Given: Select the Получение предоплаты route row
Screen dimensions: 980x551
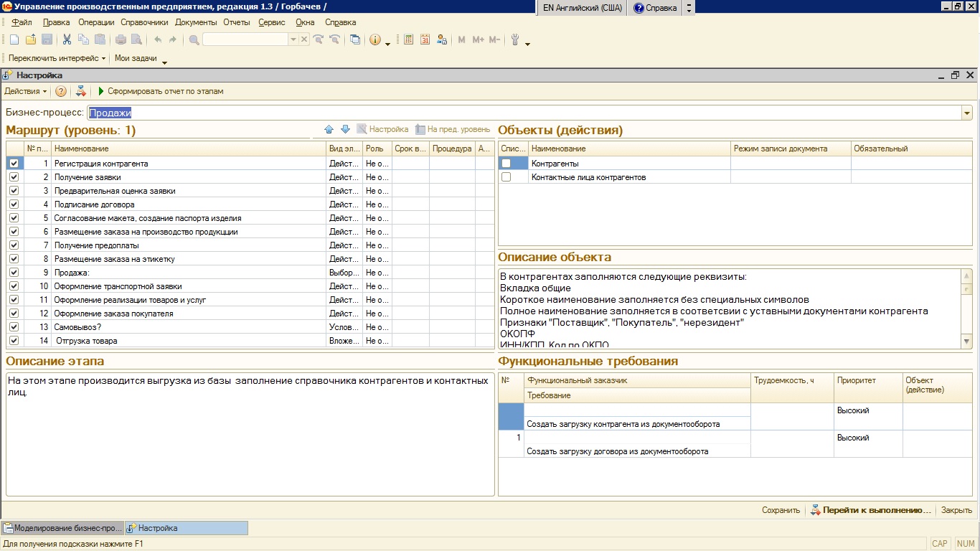Looking at the screenshot, I should pos(97,245).
